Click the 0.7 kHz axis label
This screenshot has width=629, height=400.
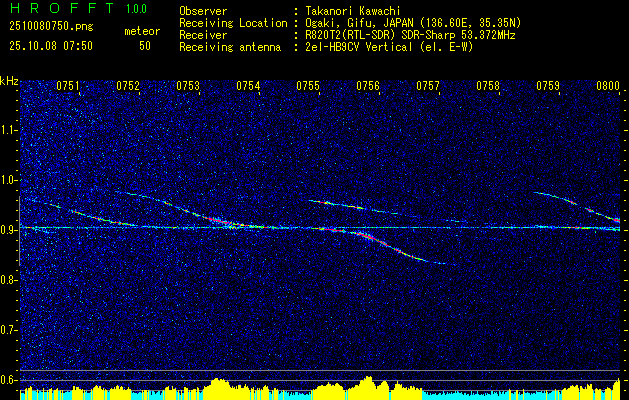tap(8, 330)
